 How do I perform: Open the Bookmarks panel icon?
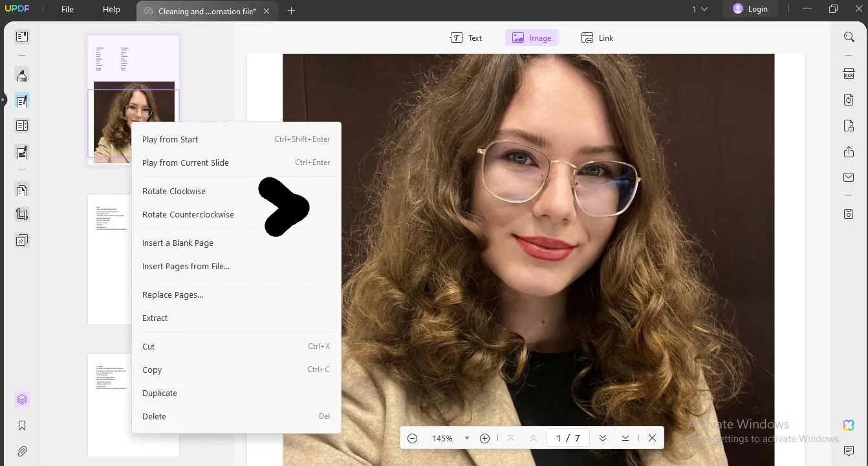[x=22, y=425]
